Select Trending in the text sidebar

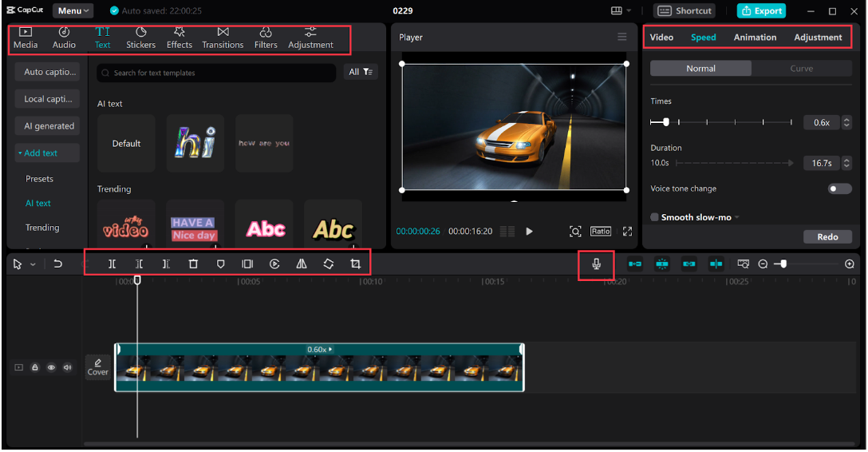click(x=42, y=228)
